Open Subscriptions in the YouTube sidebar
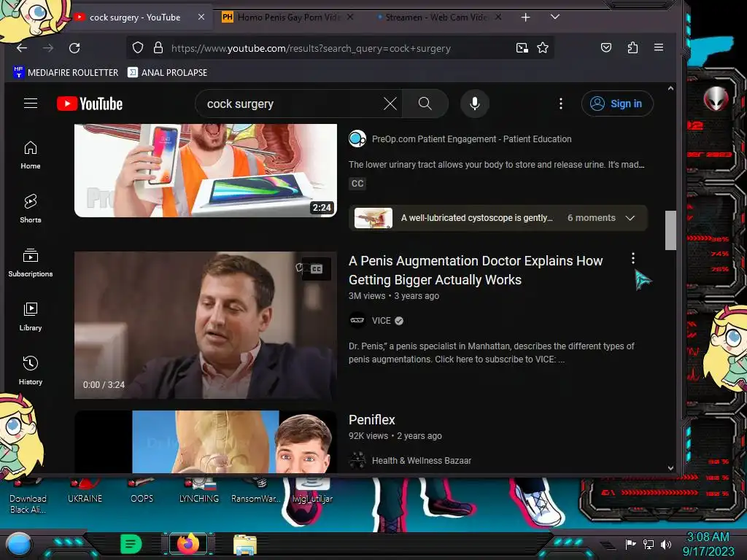 (31, 262)
